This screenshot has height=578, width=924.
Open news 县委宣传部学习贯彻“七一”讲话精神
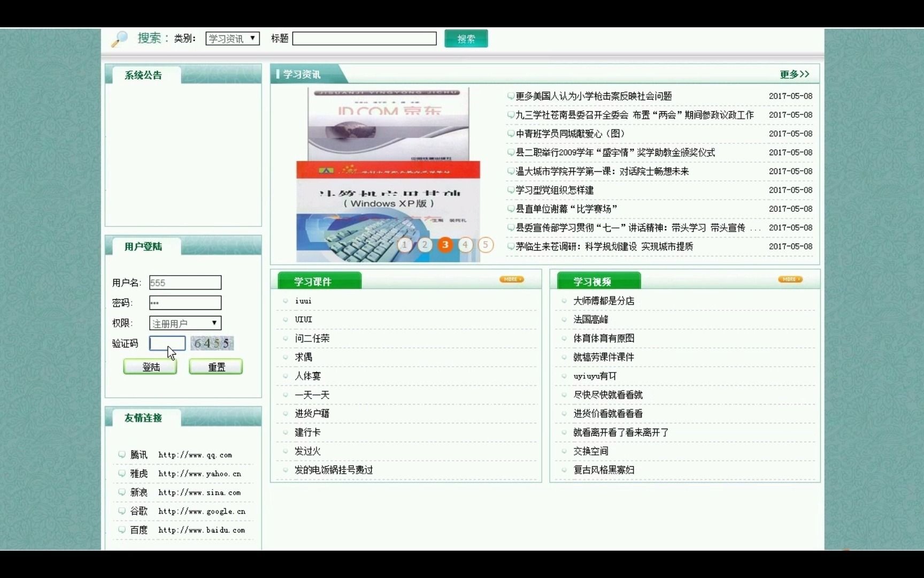tap(638, 227)
